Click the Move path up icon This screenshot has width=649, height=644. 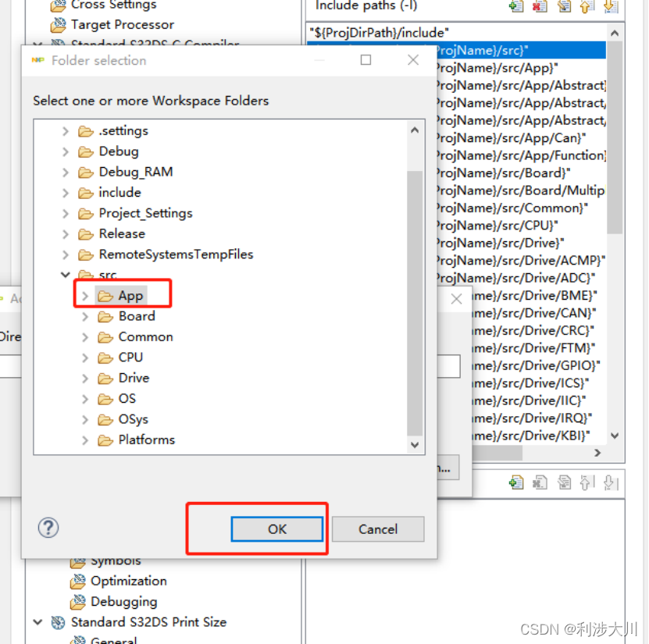click(x=587, y=6)
